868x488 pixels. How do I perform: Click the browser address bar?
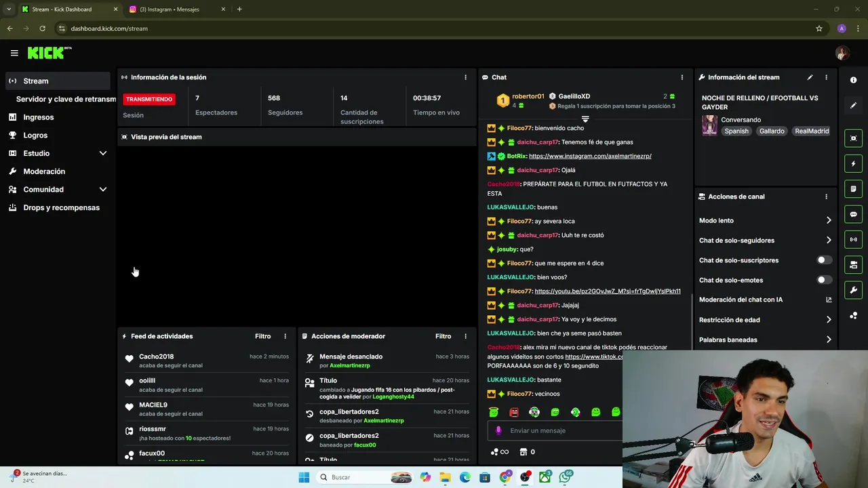coord(434,28)
